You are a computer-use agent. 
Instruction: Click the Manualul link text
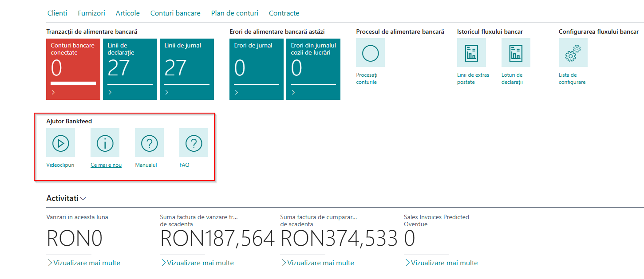pos(146,165)
